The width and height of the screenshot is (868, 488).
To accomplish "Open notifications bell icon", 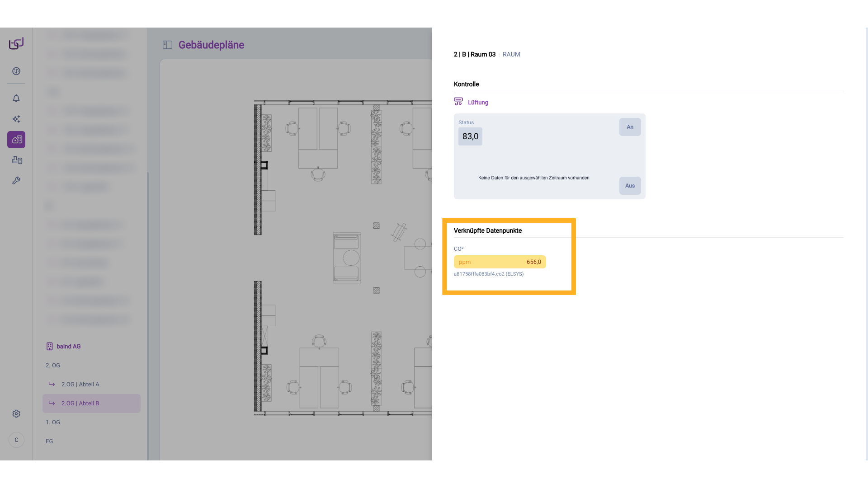I will (x=16, y=99).
